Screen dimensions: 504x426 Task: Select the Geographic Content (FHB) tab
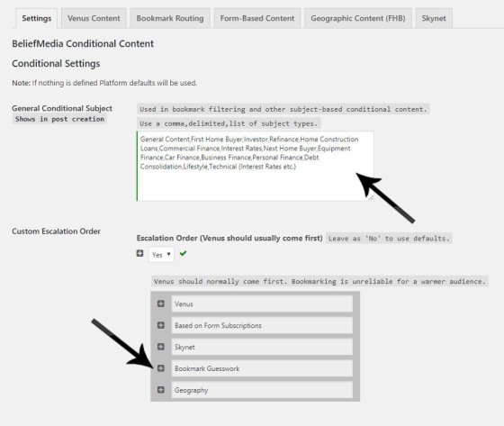click(x=358, y=18)
